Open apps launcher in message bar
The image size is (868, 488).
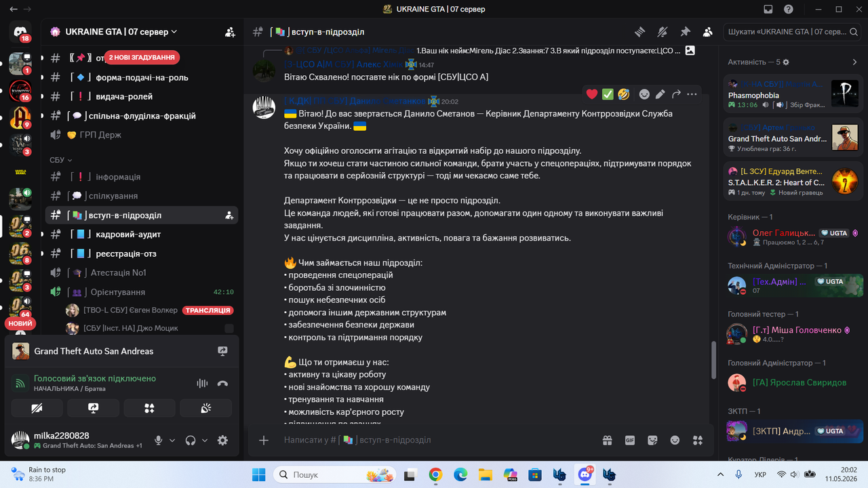coord(698,440)
